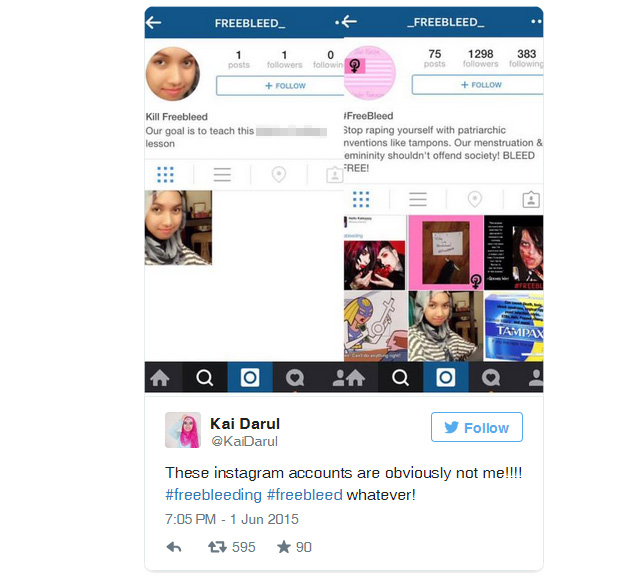Open tagged photos icon on right profile

tap(531, 199)
